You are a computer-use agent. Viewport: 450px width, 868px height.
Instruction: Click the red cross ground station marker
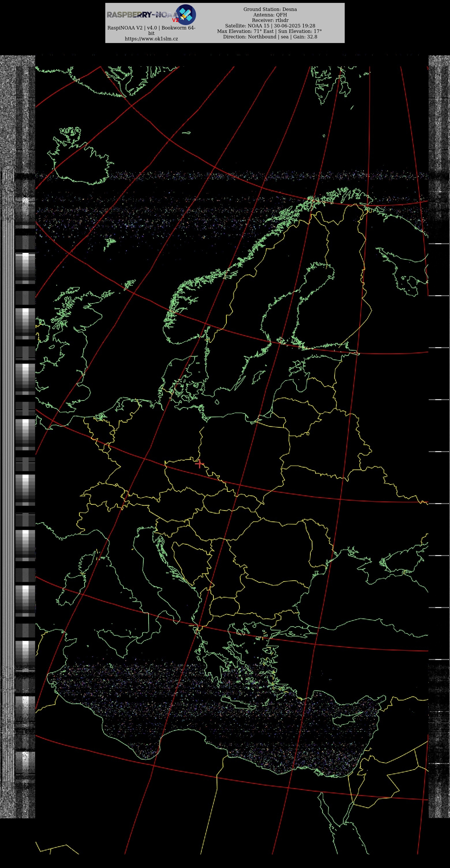click(x=199, y=464)
